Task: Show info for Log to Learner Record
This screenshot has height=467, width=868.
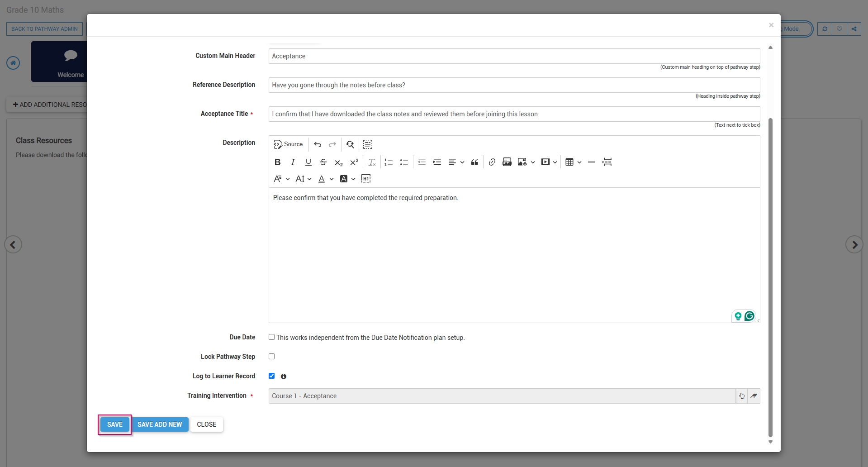Action: [284, 376]
